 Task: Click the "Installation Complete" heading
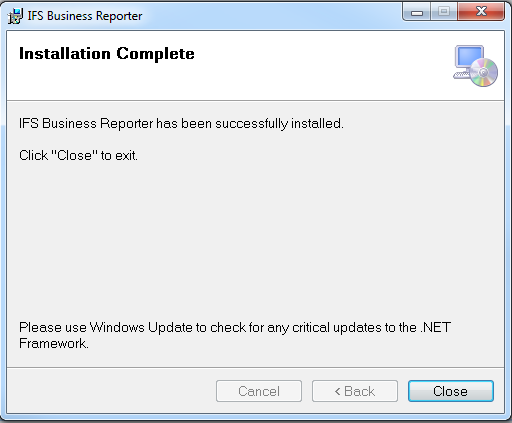point(107,54)
